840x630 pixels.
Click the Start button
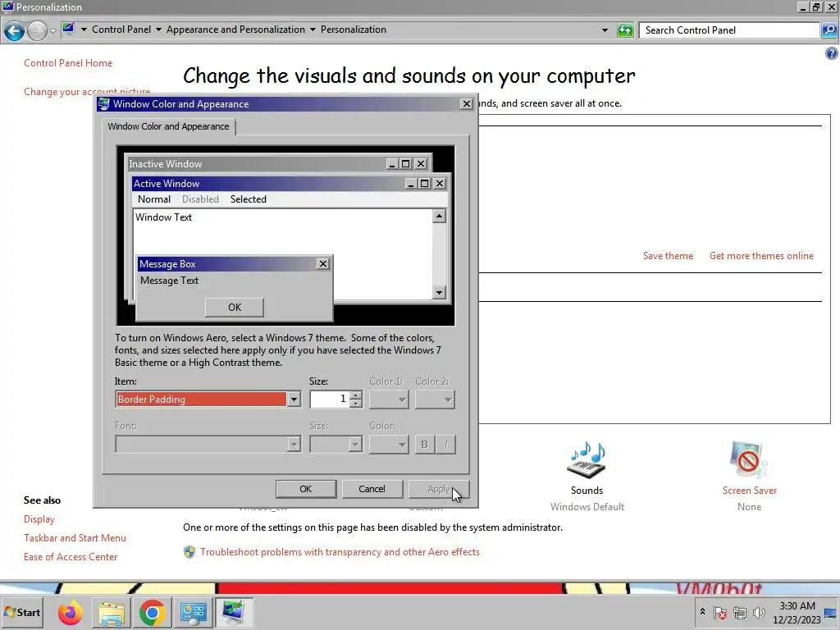(22, 612)
